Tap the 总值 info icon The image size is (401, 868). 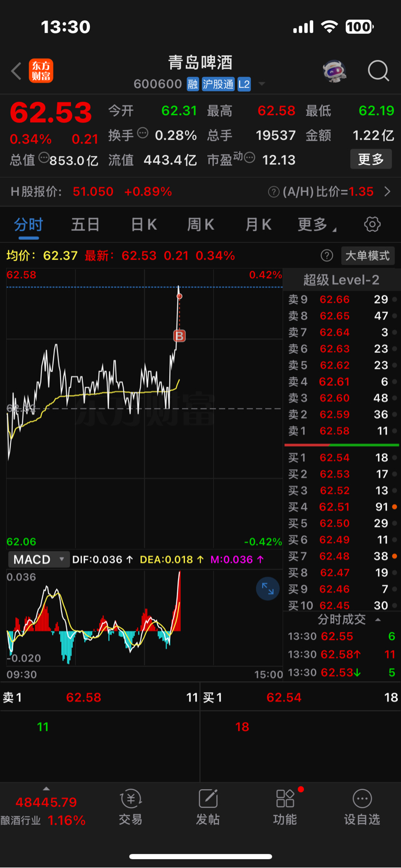point(44,157)
